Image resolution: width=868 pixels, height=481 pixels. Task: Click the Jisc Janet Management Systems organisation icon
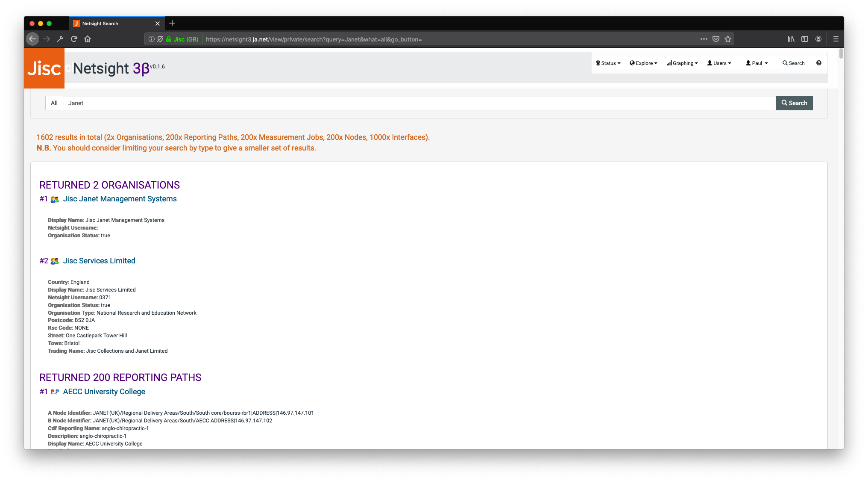click(55, 199)
